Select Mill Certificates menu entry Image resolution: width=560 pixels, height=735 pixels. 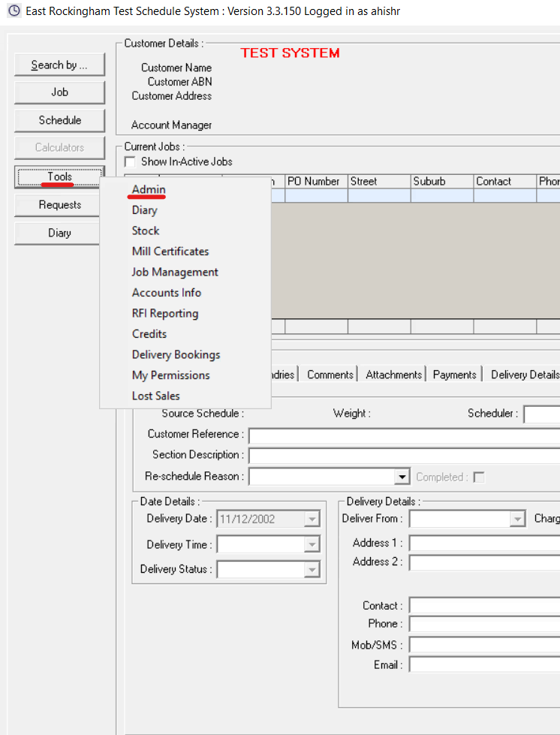[x=170, y=252]
